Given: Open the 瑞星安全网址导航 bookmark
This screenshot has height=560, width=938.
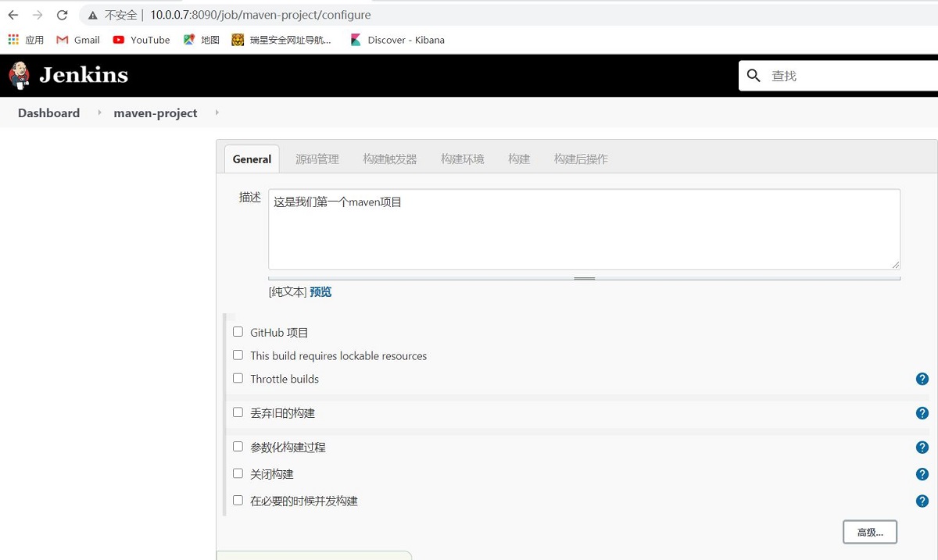Looking at the screenshot, I should pyautogui.click(x=281, y=40).
